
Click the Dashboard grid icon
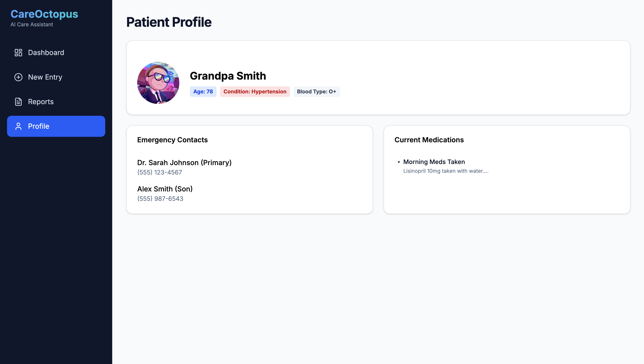[18, 53]
